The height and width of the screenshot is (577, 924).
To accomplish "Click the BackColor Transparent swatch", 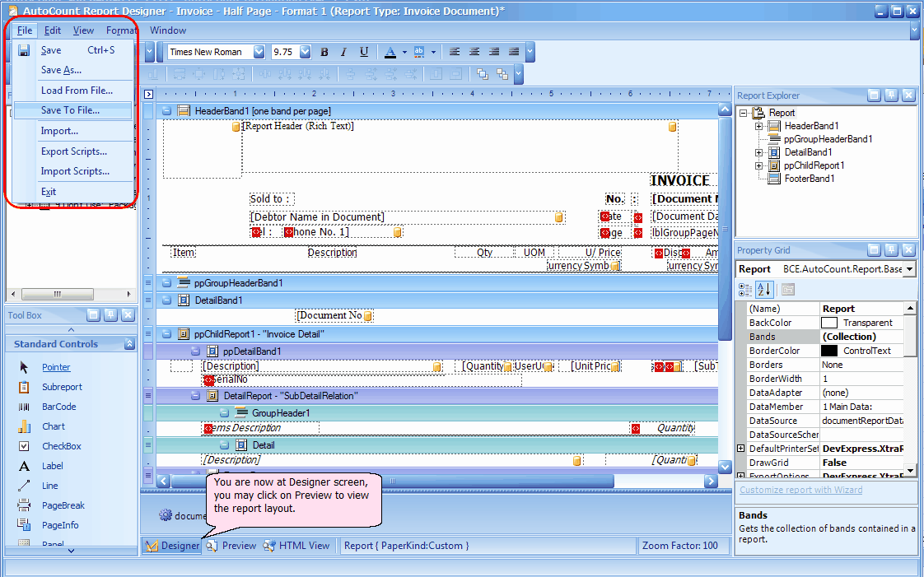I will click(829, 323).
